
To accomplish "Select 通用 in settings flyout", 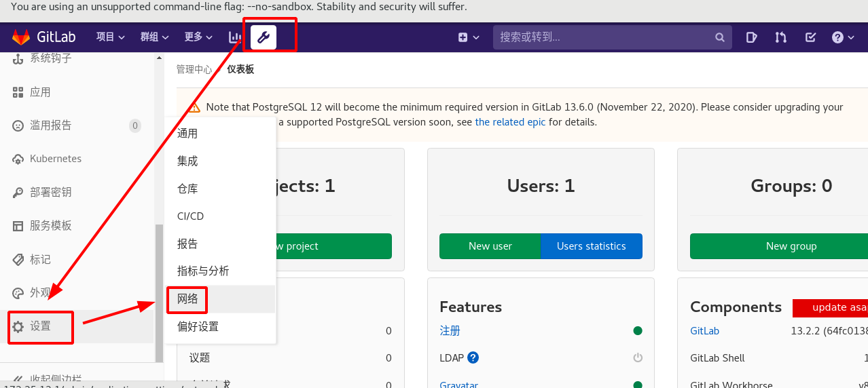I will click(221, 134).
